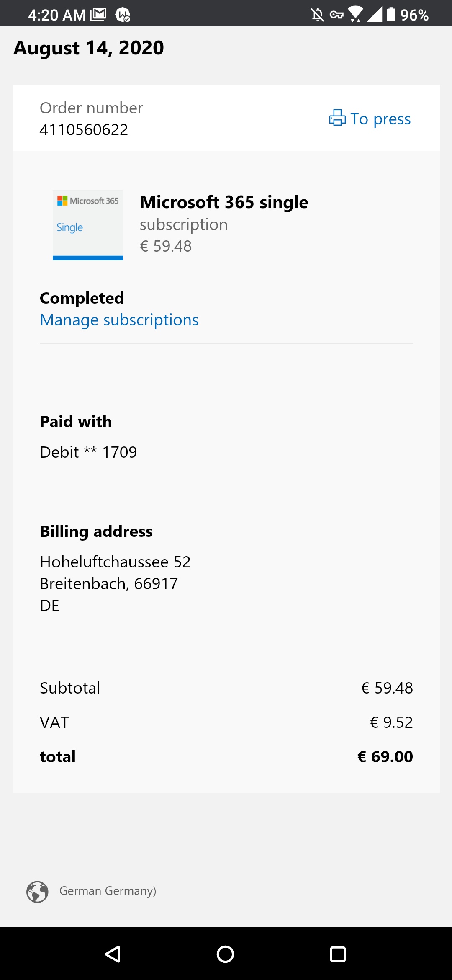This screenshot has width=452, height=980.
Task: Select the order number 4110560622
Action: 84,130
